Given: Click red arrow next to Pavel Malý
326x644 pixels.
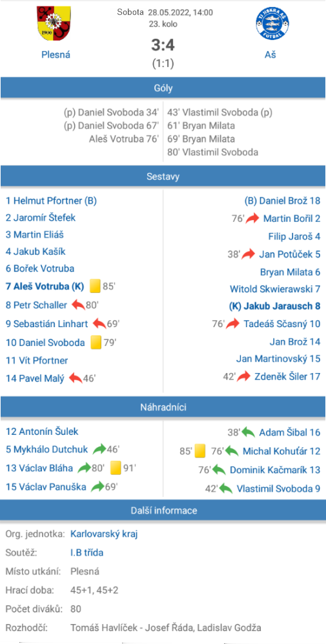Looking at the screenshot, I should 76,378.
